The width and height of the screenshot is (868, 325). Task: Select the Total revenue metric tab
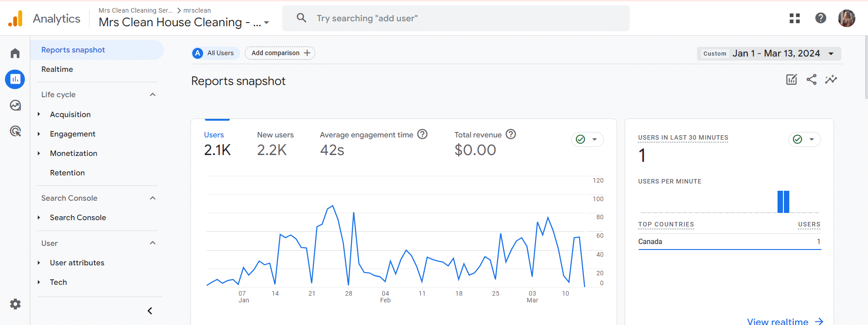click(485, 145)
